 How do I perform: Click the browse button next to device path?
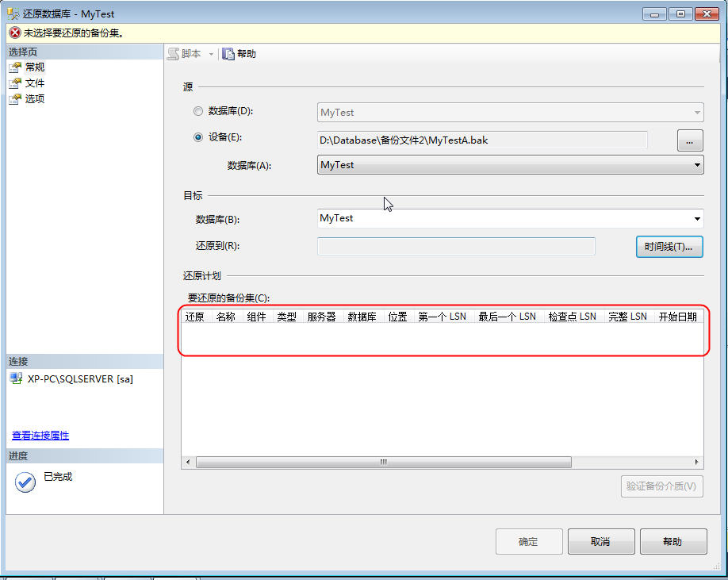689,140
